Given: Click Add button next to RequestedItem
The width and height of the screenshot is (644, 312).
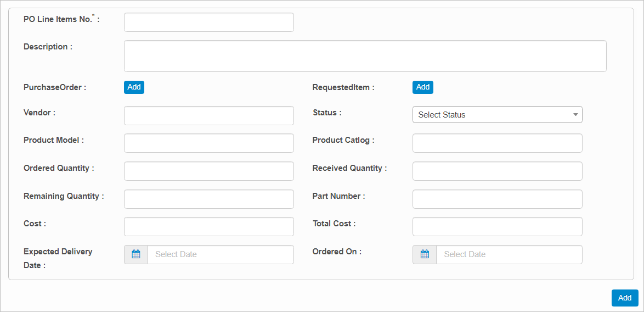Looking at the screenshot, I should coord(422,87).
